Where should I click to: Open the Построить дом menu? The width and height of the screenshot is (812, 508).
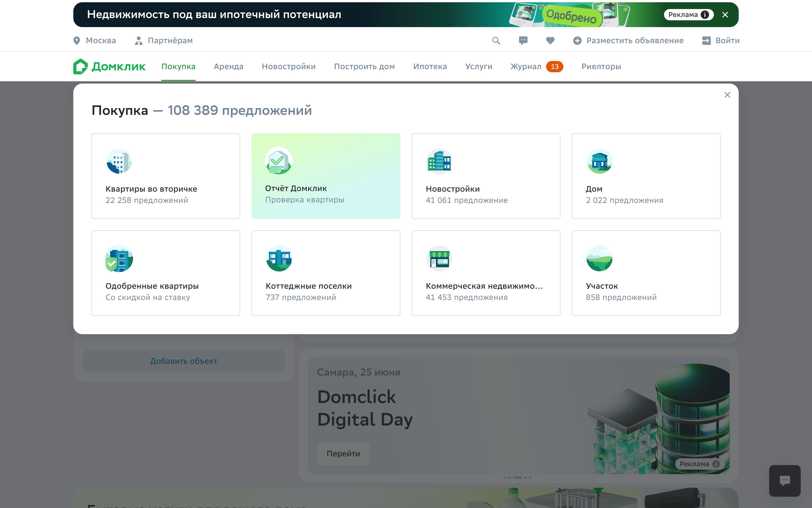(364, 67)
